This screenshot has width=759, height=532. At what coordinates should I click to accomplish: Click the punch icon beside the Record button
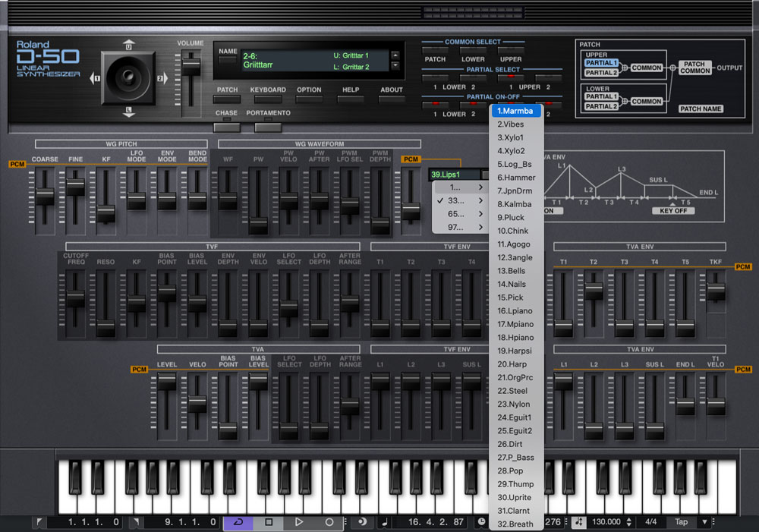[x=362, y=522]
